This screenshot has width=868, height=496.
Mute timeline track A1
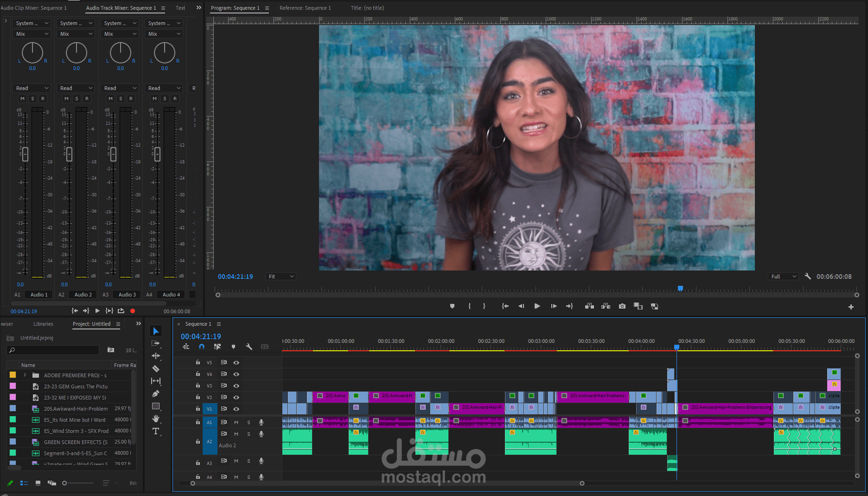click(x=236, y=422)
